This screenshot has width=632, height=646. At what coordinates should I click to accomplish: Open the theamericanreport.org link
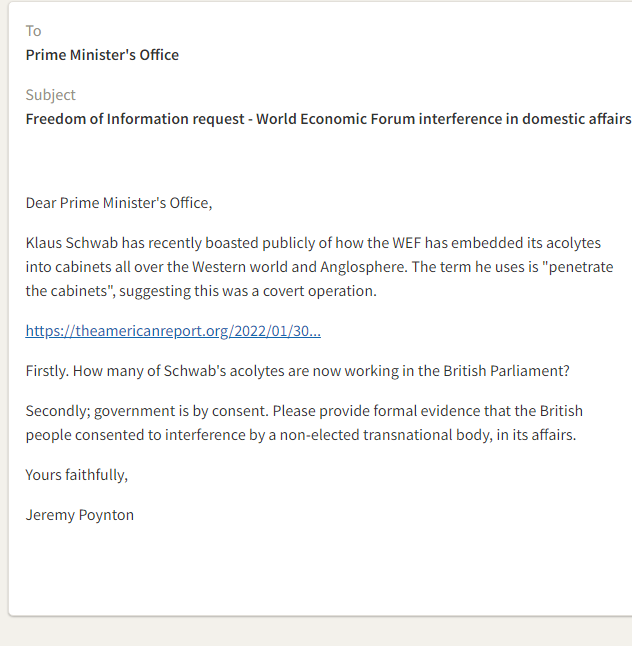(x=173, y=331)
